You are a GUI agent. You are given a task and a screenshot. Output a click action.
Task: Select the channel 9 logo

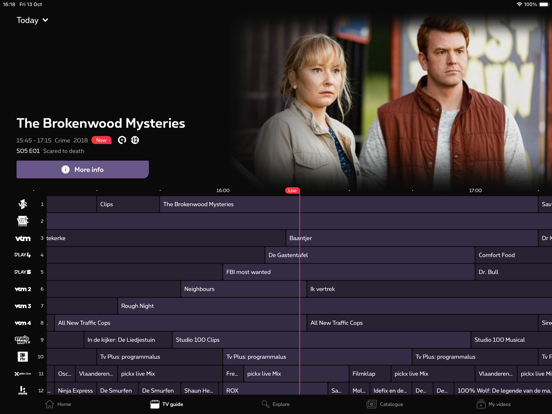[x=22, y=340]
